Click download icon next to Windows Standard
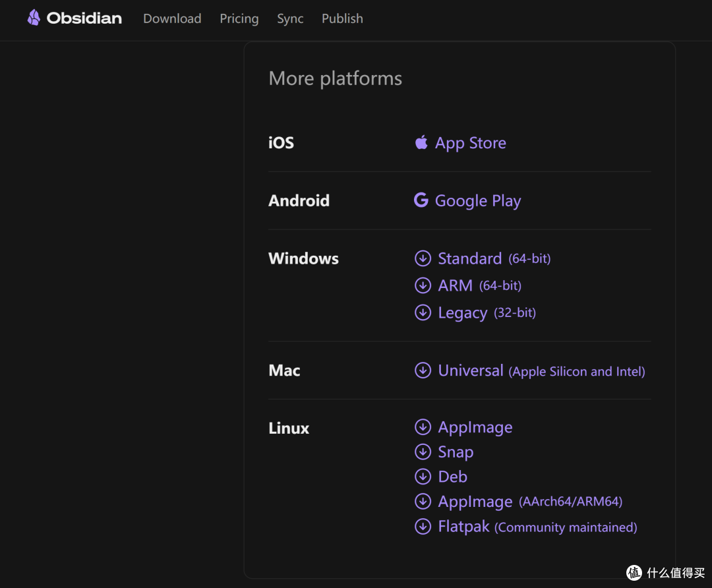This screenshot has height=588, width=712. tap(423, 258)
